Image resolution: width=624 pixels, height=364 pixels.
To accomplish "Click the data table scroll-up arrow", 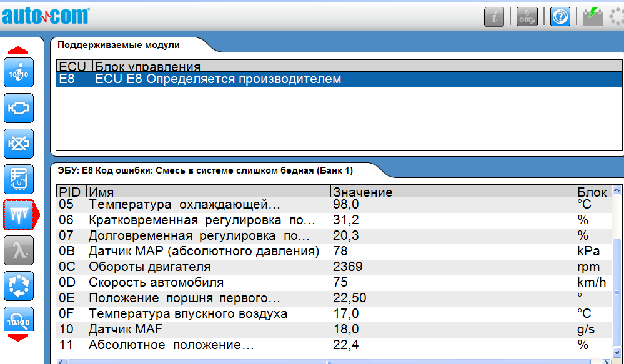I will [x=617, y=191].
